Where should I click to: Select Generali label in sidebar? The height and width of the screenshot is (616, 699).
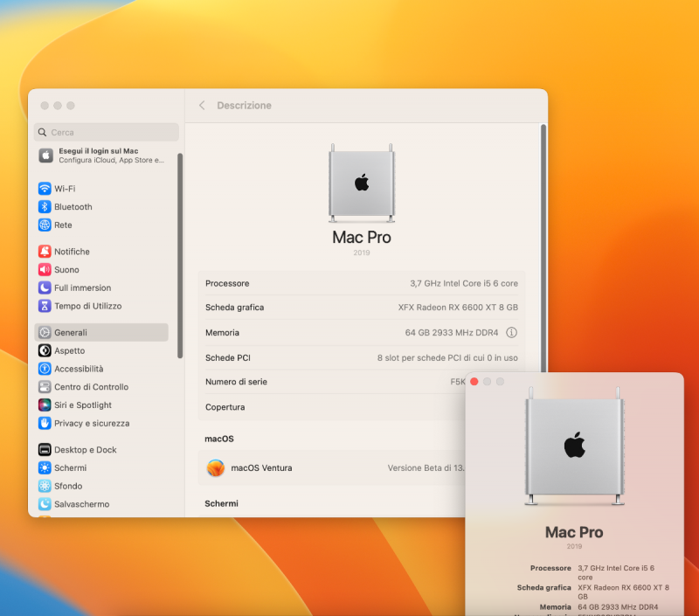tap(71, 333)
